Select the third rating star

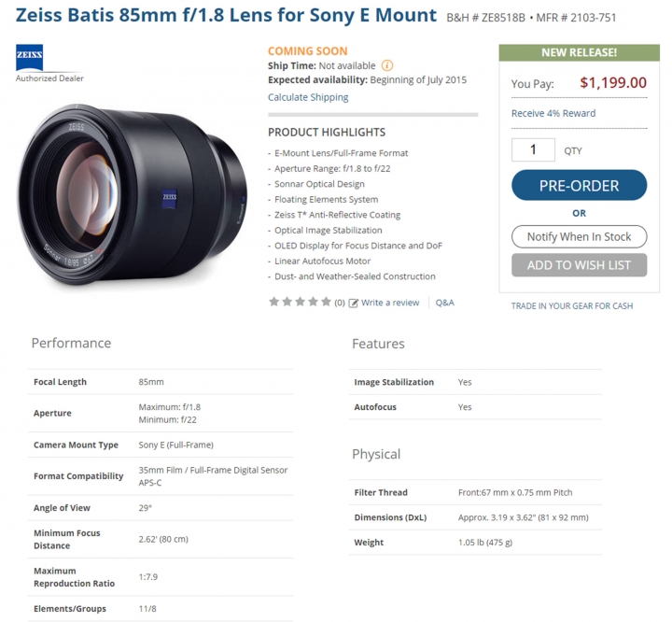[300, 302]
